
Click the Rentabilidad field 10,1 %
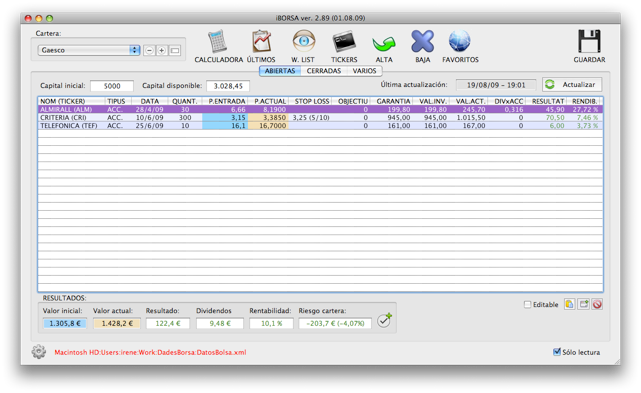tap(271, 323)
